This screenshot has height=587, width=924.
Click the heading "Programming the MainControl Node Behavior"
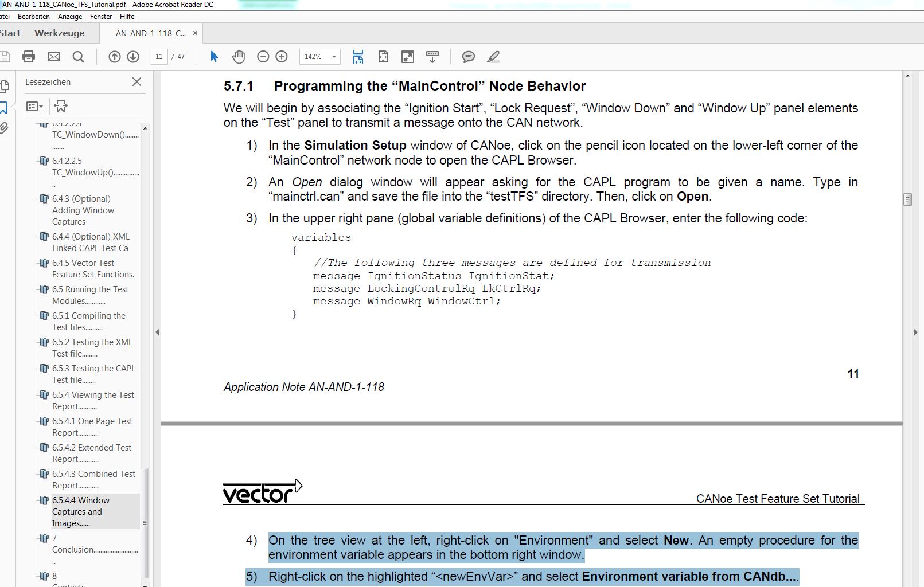coord(430,86)
